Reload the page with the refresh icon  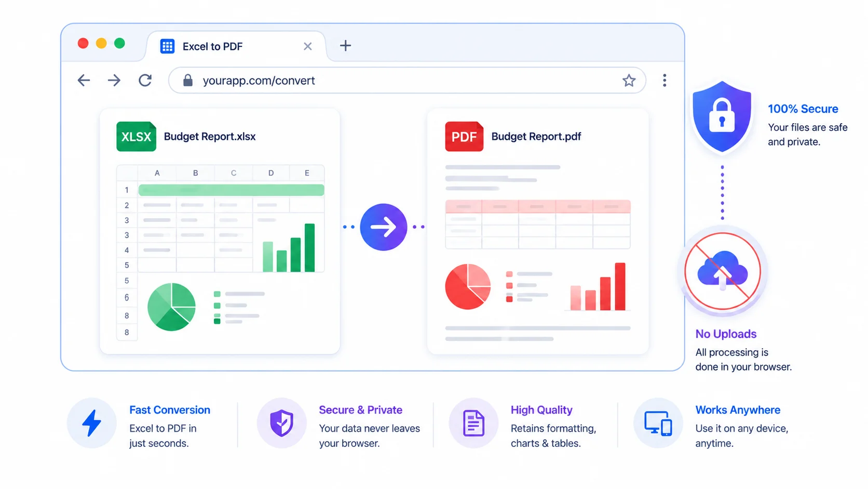tap(145, 81)
